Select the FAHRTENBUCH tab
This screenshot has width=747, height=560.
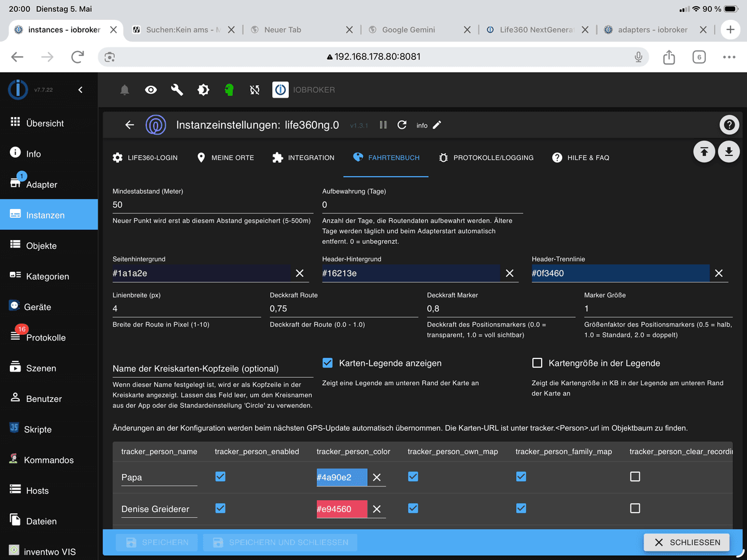coord(386,158)
